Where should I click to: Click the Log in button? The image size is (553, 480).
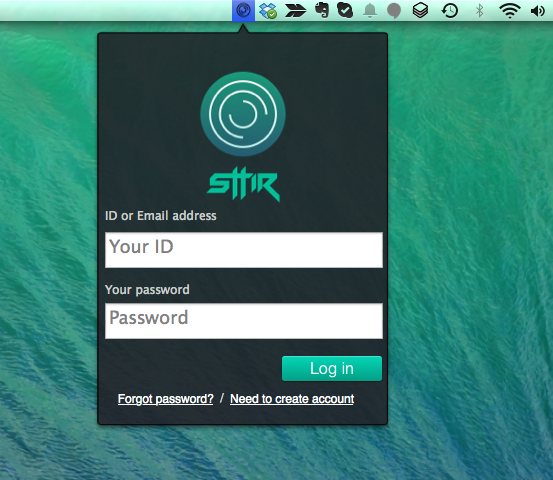click(332, 369)
